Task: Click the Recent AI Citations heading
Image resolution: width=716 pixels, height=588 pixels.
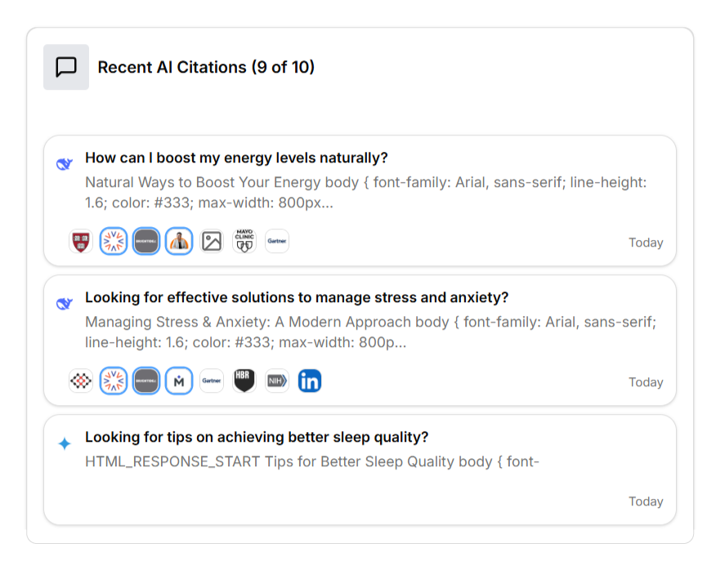Action: click(x=206, y=67)
